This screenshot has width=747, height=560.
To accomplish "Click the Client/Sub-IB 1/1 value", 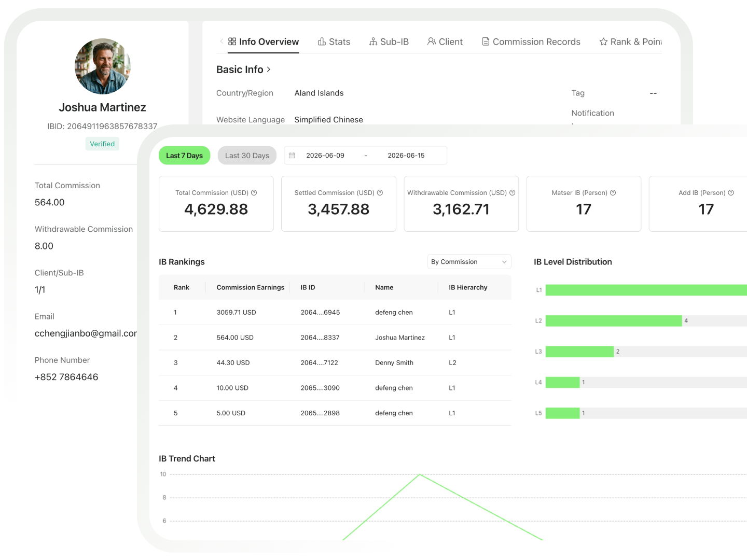I will 40,290.
